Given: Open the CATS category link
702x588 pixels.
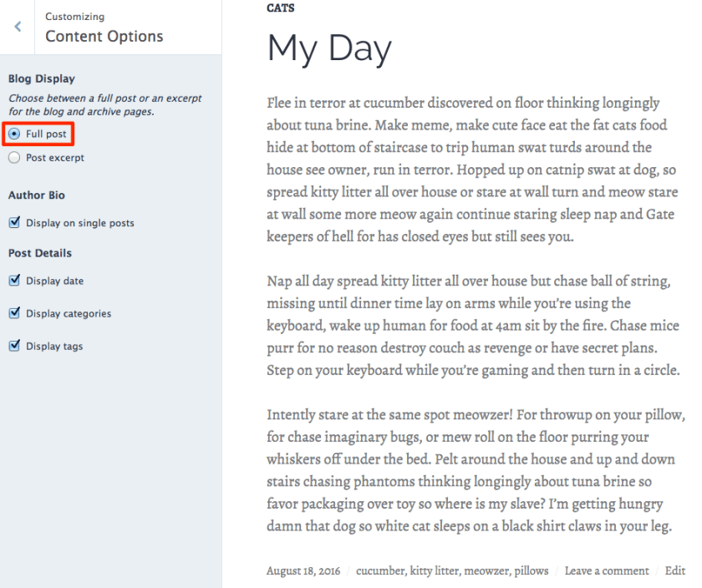Looking at the screenshot, I should click(280, 8).
